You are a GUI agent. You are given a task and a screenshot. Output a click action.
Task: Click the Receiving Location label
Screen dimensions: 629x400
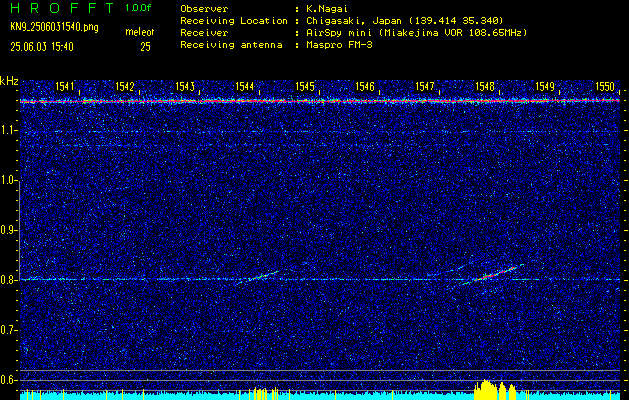pos(234,20)
